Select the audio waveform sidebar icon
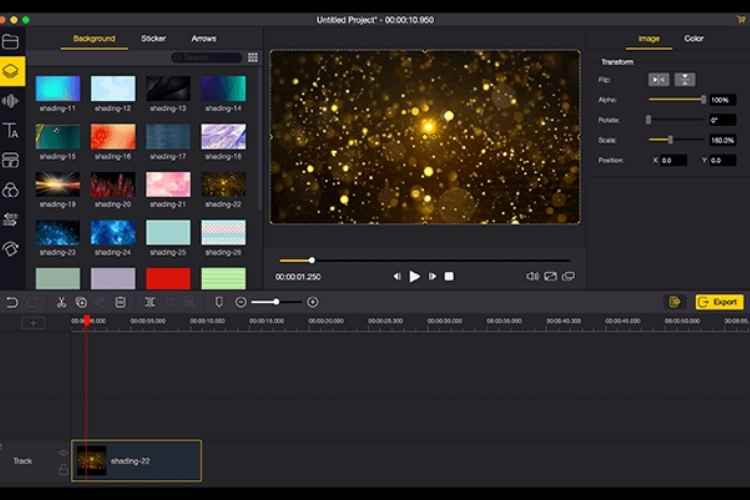The image size is (750, 500). pos(11,101)
